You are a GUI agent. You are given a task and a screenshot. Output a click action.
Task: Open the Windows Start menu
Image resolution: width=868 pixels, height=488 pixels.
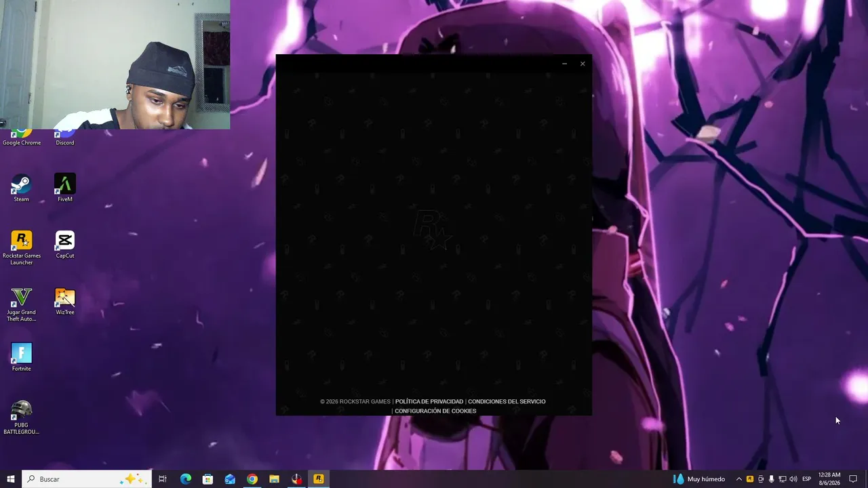[x=11, y=479]
